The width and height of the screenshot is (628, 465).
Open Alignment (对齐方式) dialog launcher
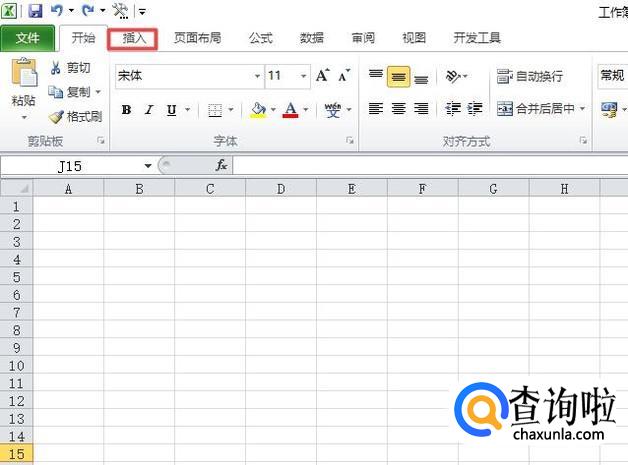click(583, 141)
